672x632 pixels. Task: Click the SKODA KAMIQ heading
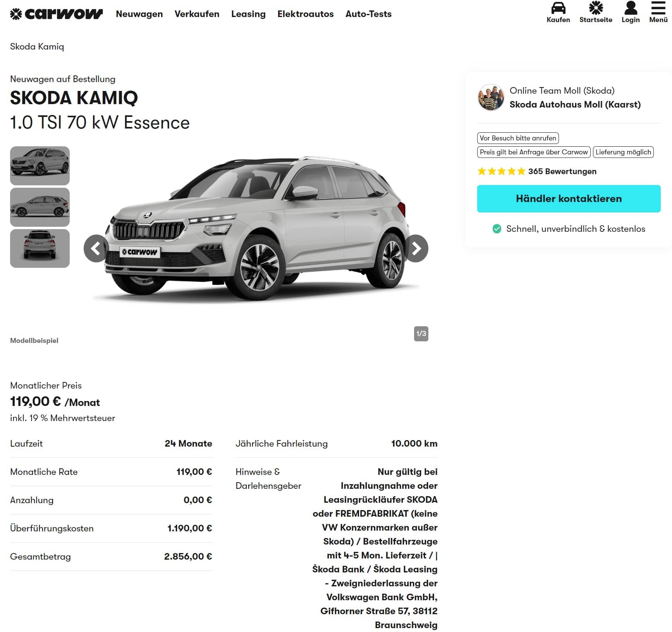(74, 98)
